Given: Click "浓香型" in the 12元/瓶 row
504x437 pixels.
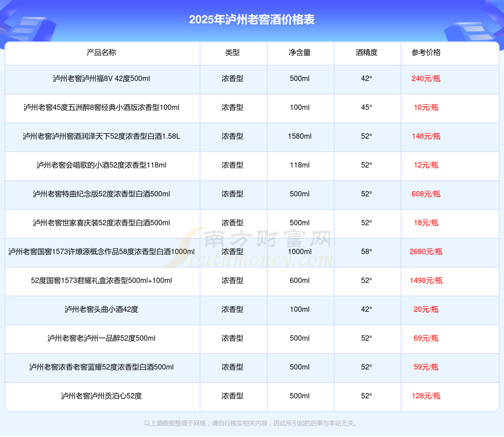Looking at the screenshot, I should pyautogui.click(x=232, y=165).
